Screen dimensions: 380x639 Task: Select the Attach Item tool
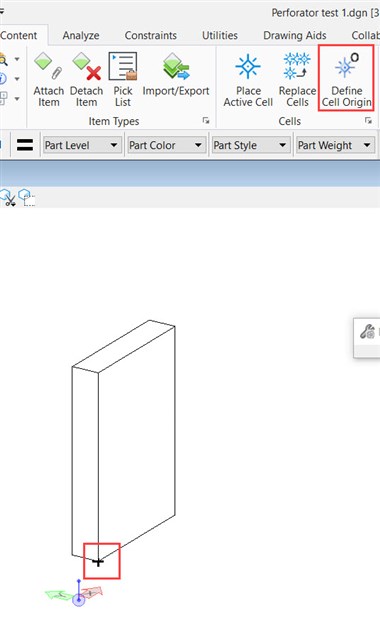point(49,80)
